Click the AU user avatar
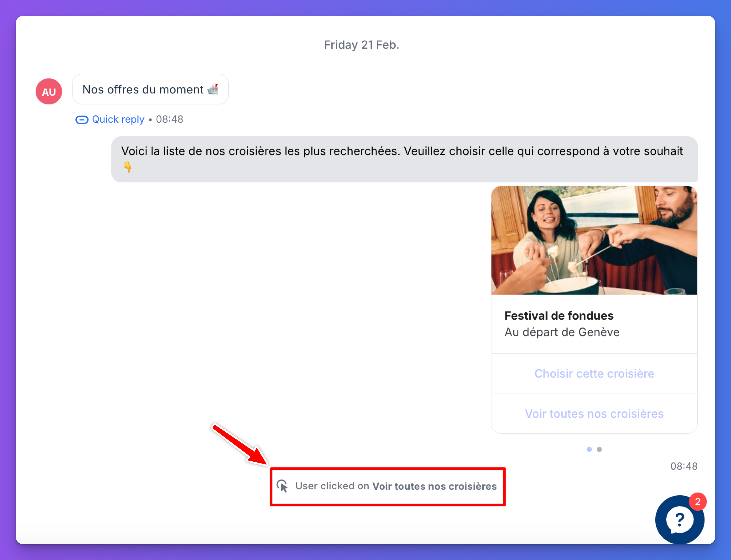 point(49,91)
